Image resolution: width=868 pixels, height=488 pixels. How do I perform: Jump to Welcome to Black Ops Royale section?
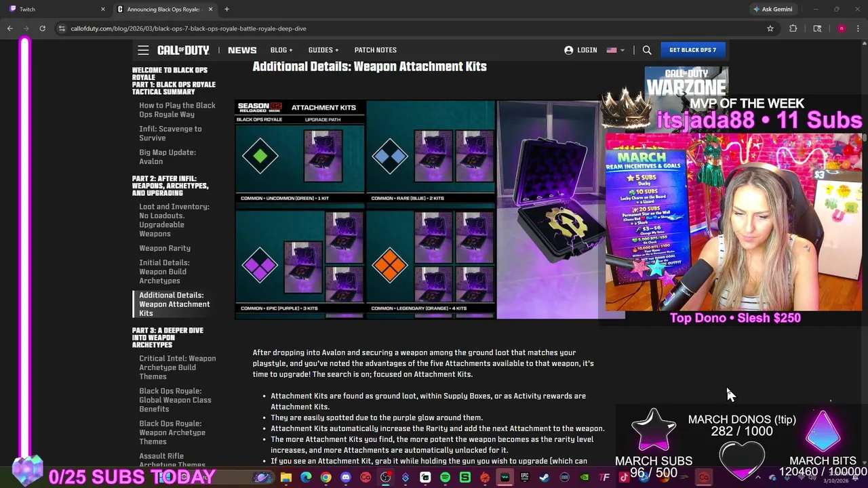[x=170, y=74]
